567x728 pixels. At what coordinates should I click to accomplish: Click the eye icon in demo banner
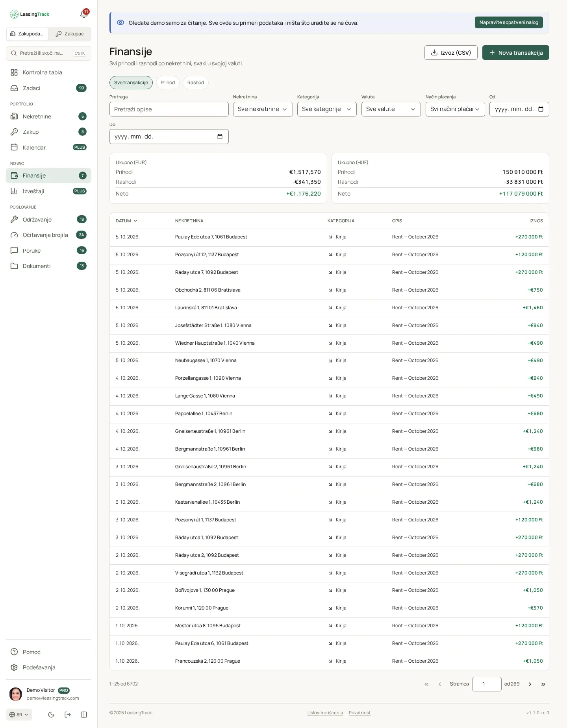coord(120,23)
